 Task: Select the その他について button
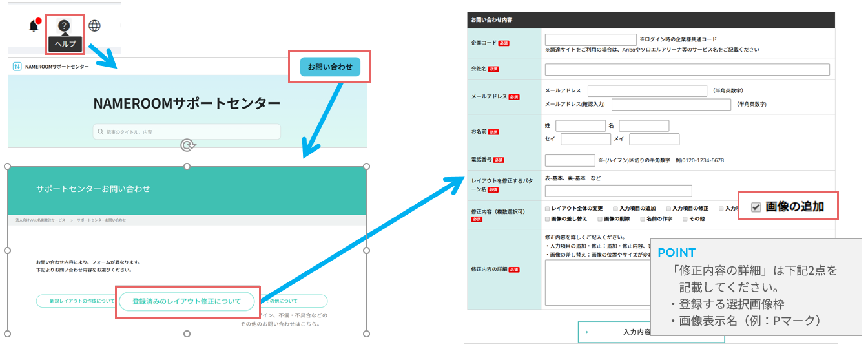293,301
